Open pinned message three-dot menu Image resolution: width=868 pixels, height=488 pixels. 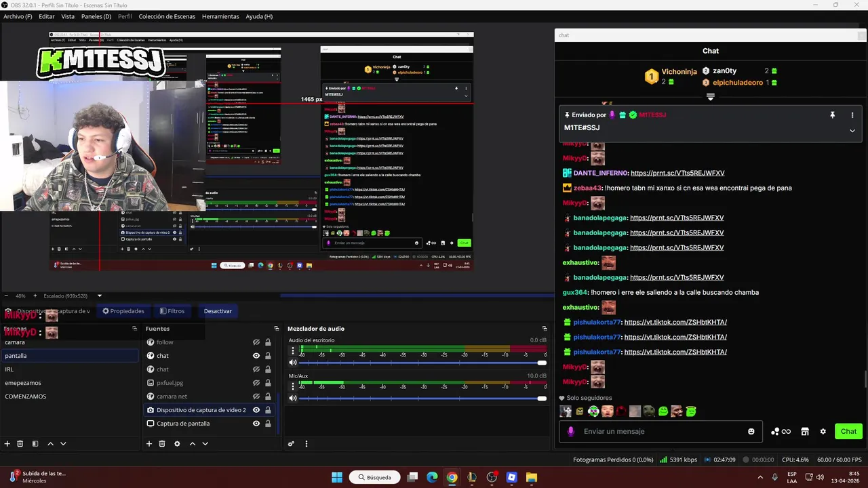coord(852,115)
